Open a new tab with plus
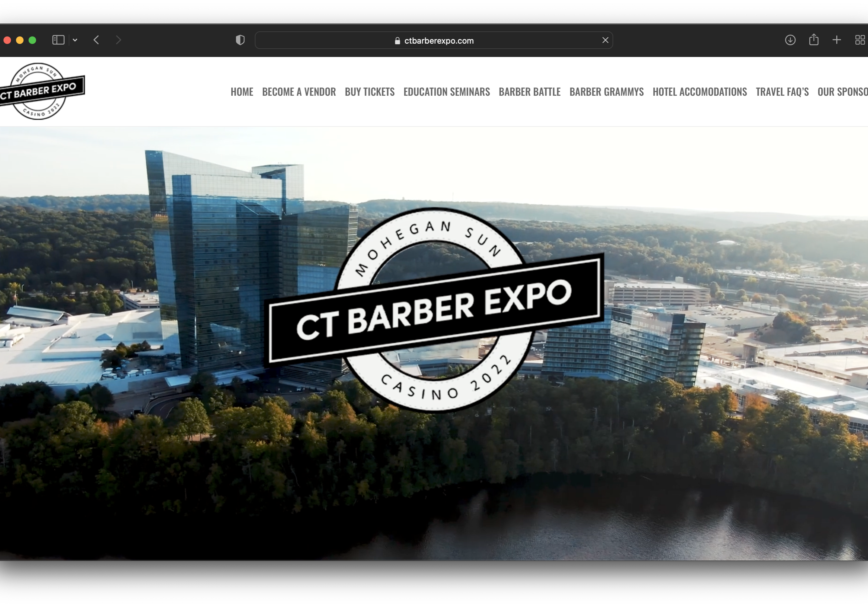This screenshot has width=868, height=607. [837, 40]
